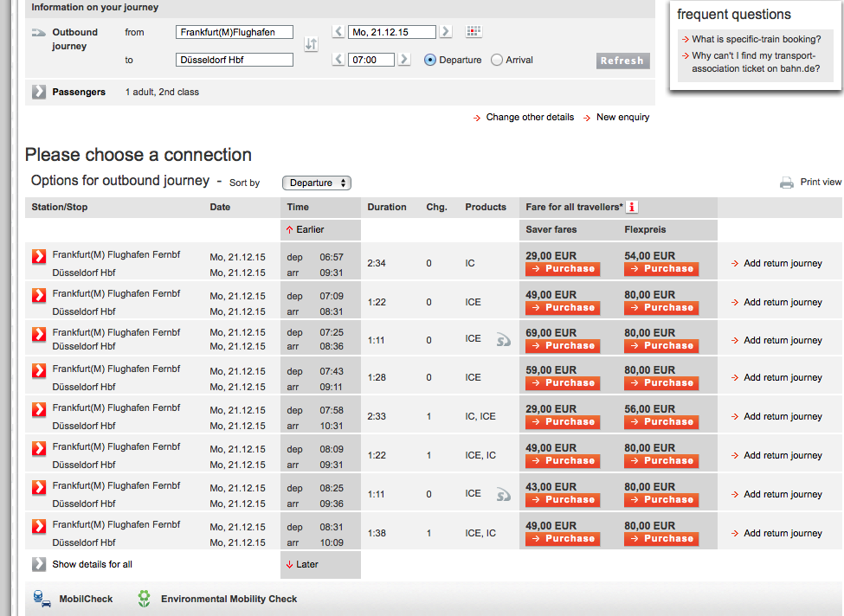This screenshot has width=844, height=616.
Task: Show Later connections
Action: click(x=302, y=564)
